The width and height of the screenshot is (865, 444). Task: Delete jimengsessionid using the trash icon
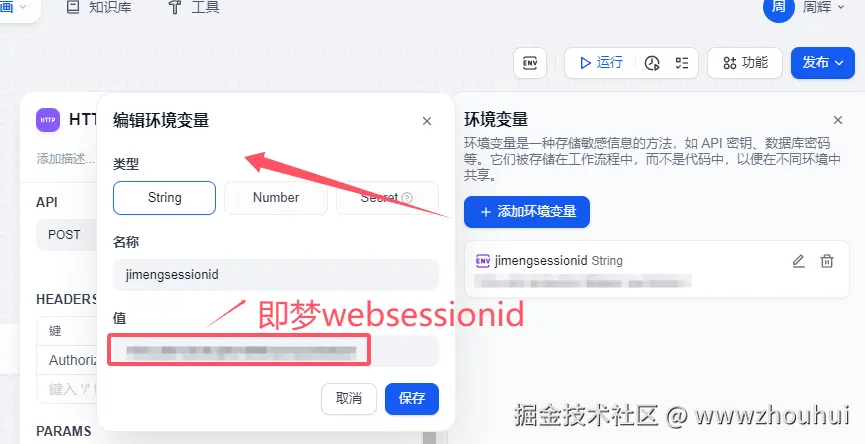pyautogui.click(x=826, y=261)
